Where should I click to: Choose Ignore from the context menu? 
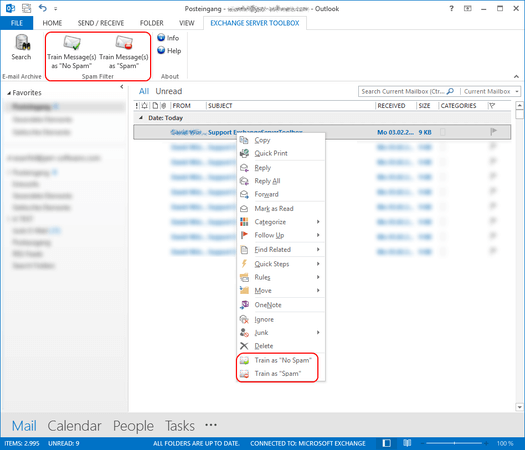pos(281,319)
